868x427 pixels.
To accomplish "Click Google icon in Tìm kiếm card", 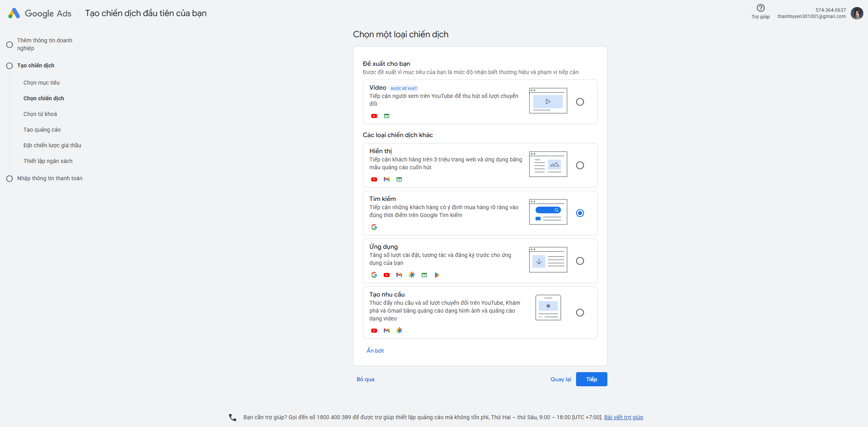I will tap(374, 227).
